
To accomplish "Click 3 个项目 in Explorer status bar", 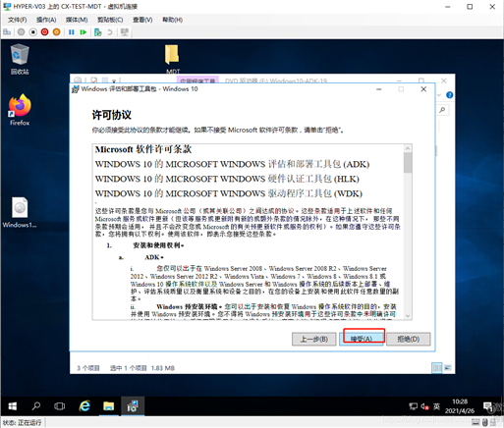I will 88,368.
